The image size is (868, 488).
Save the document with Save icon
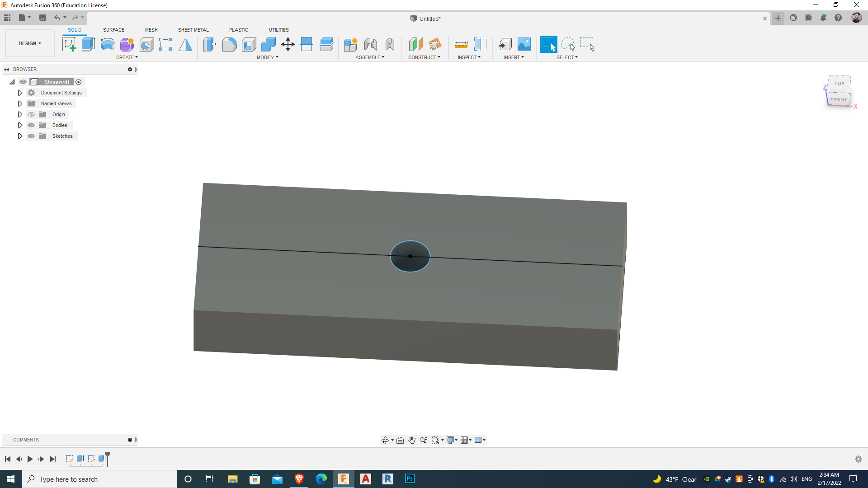(x=42, y=18)
